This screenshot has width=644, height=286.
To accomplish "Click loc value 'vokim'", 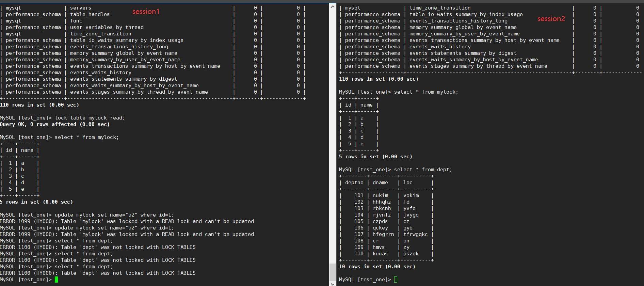I will [411, 195].
